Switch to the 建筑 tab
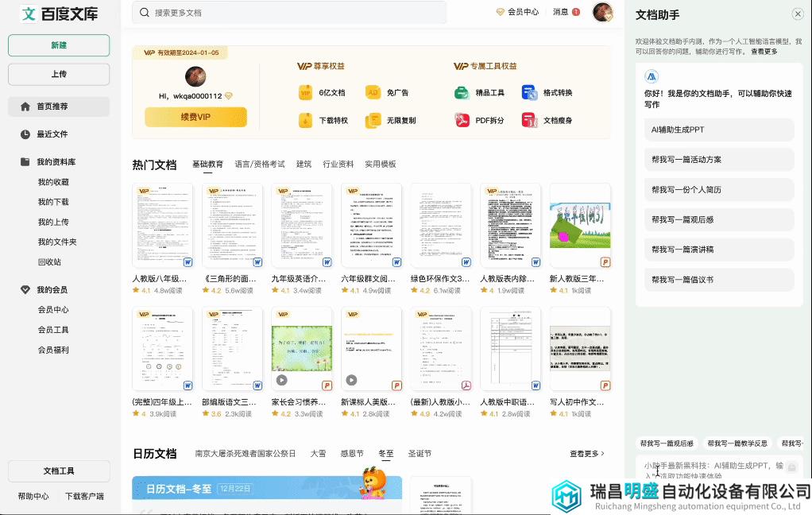Viewport: 812px width, 515px height. coord(304,165)
